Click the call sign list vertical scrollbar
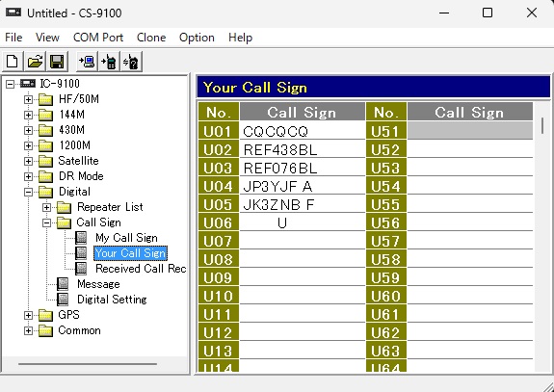The height and width of the screenshot is (392, 554). (542, 237)
